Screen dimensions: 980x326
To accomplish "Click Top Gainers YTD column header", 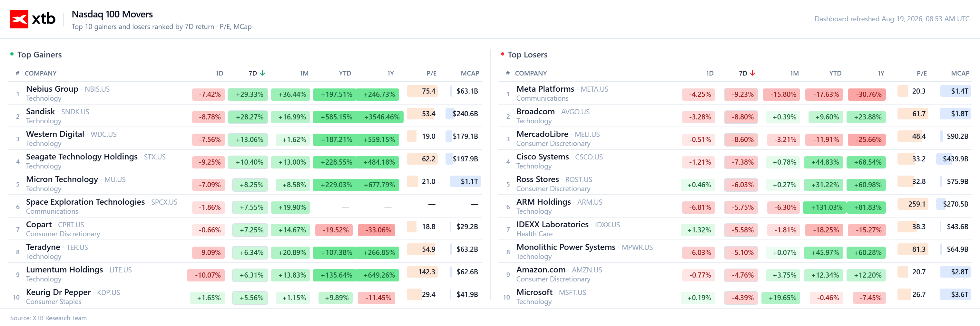I will [x=345, y=73].
